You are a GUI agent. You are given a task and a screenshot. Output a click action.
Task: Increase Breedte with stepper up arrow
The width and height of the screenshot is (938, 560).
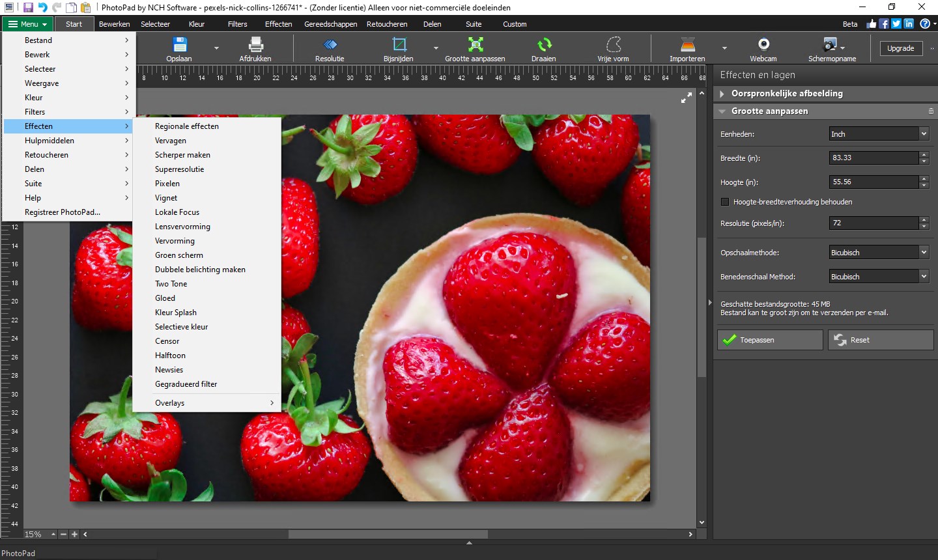[924, 154]
